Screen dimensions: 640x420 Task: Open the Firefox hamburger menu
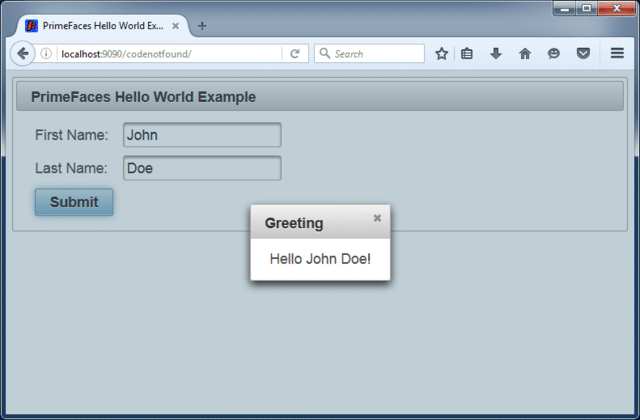tap(617, 53)
